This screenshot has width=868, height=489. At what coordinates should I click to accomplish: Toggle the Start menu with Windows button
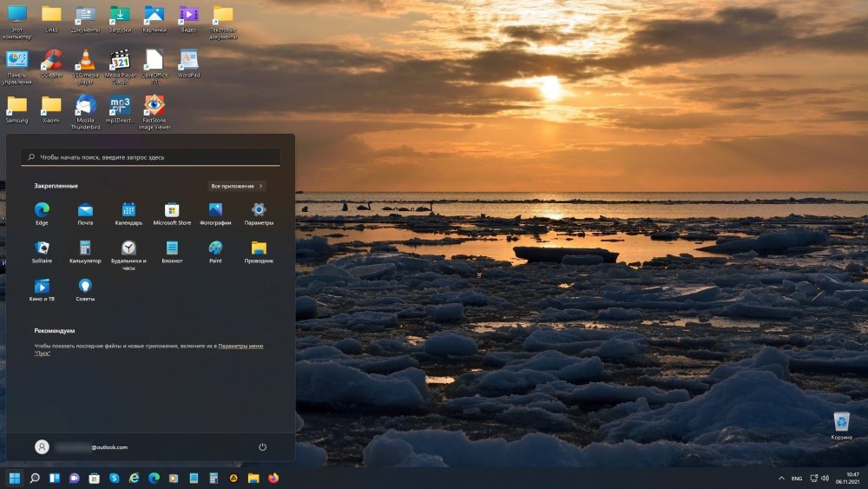(x=15, y=478)
